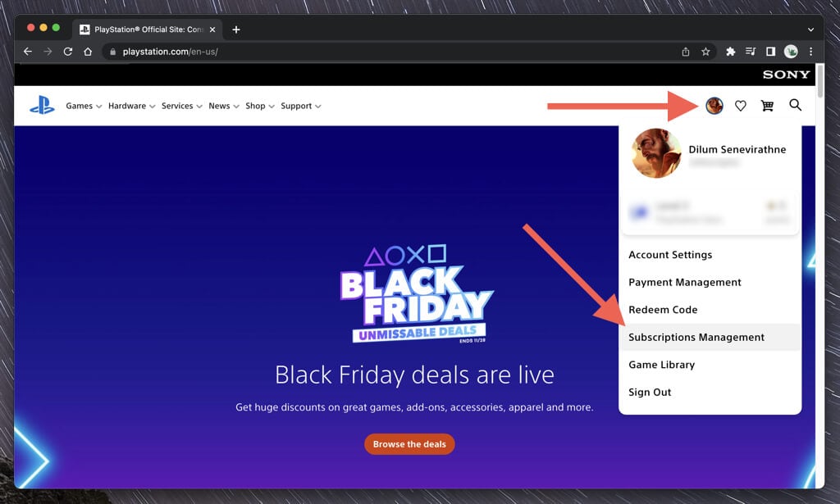Expand the Support dropdown menu
This screenshot has height=504, width=840.
point(300,106)
